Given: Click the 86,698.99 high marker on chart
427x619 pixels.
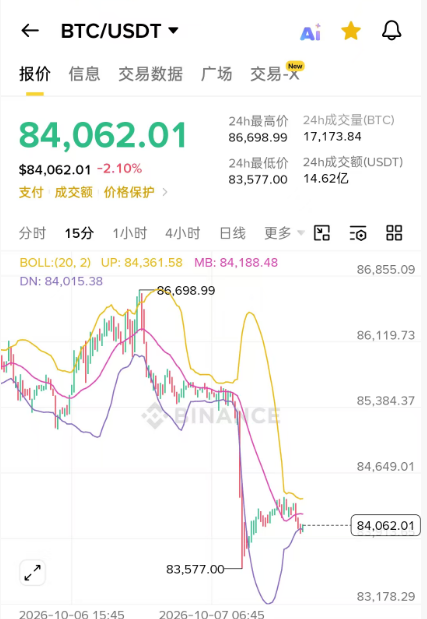Looking at the screenshot, I should [186, 291].
